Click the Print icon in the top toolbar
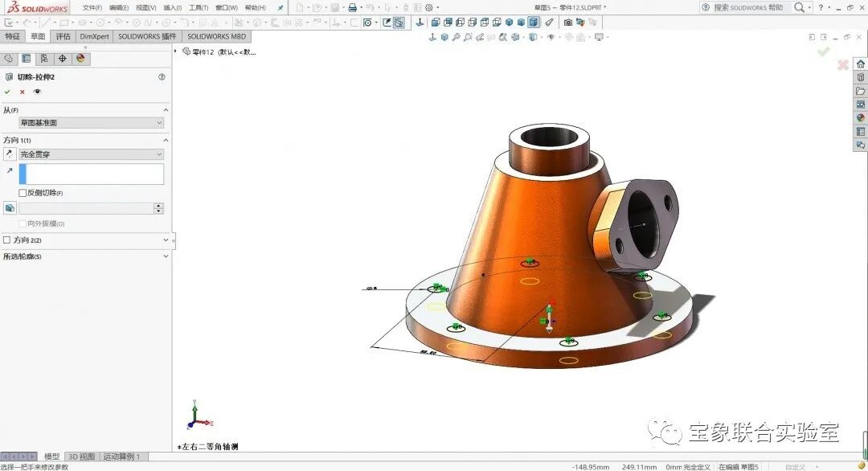 [x=352, y=8]
